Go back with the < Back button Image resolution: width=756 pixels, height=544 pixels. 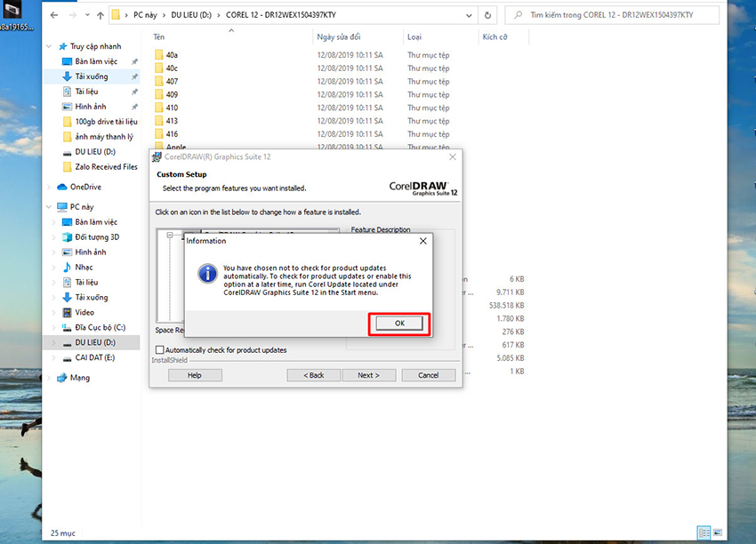(313, 375)
